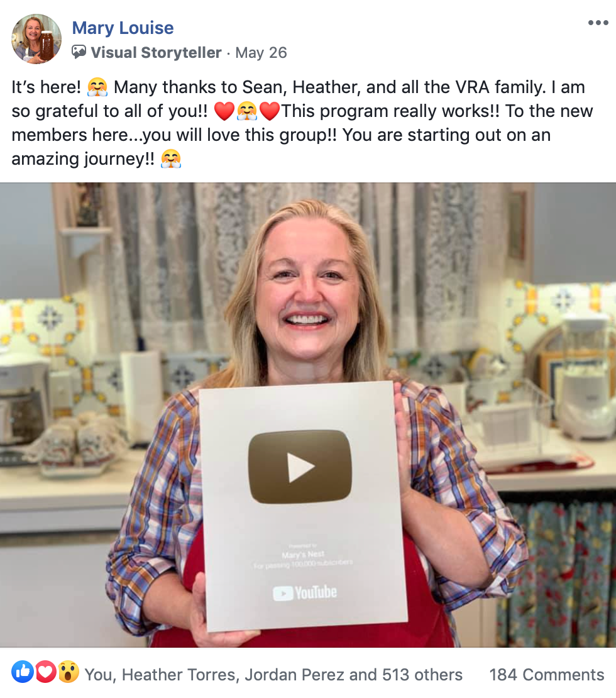Click the second red heart emoji

point(270,111)
